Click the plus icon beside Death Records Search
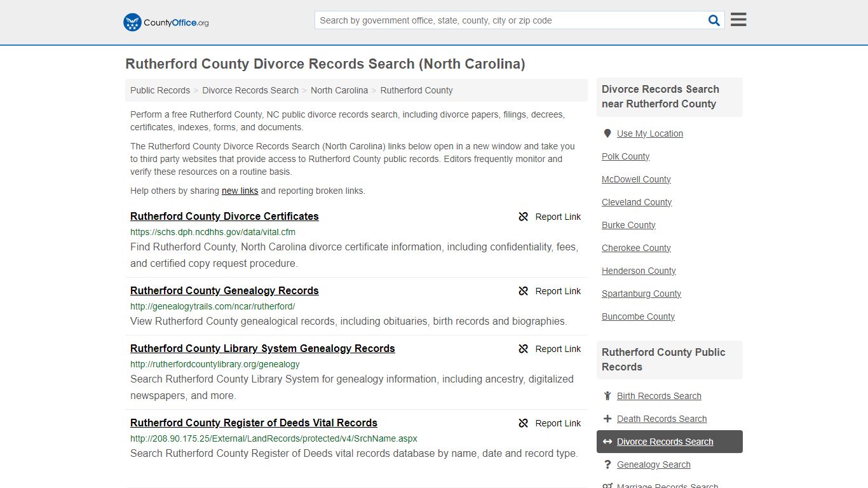The image size is (868, 488). click(607, 418)
